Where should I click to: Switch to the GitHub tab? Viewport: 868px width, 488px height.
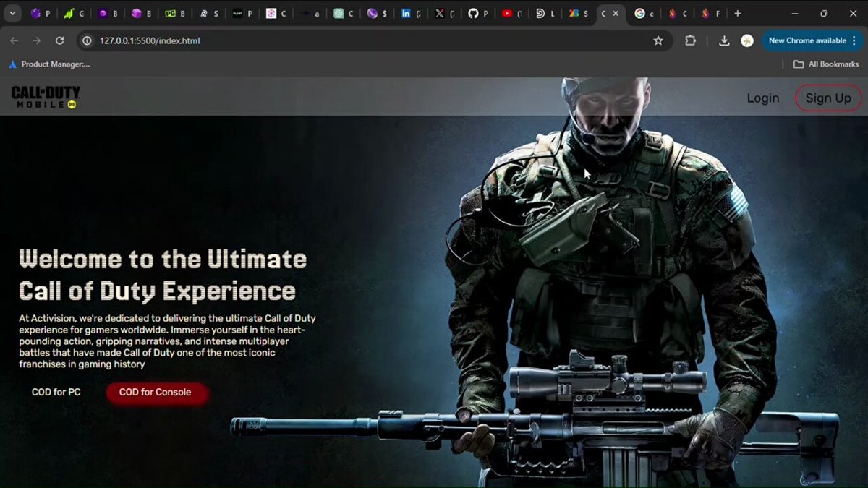point(477,13)
